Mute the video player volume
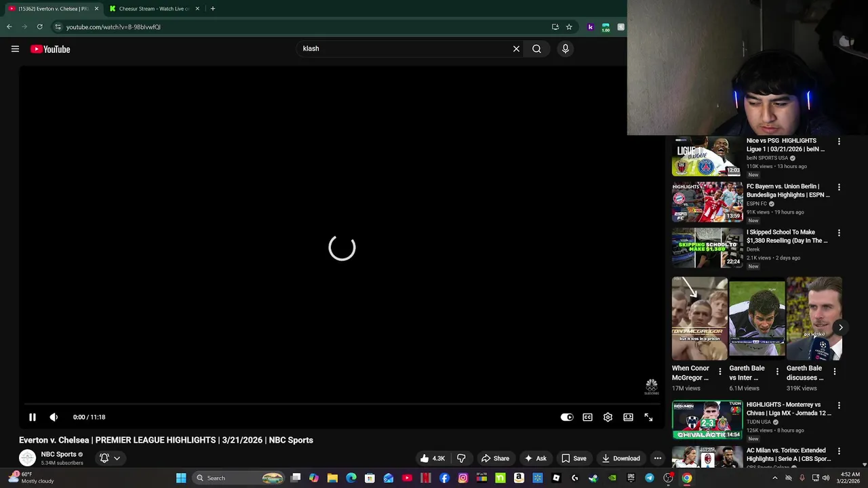 tap(54, 417)
